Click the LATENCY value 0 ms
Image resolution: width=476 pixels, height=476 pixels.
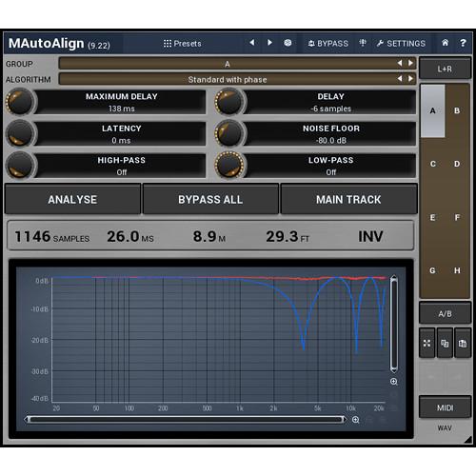121,140
